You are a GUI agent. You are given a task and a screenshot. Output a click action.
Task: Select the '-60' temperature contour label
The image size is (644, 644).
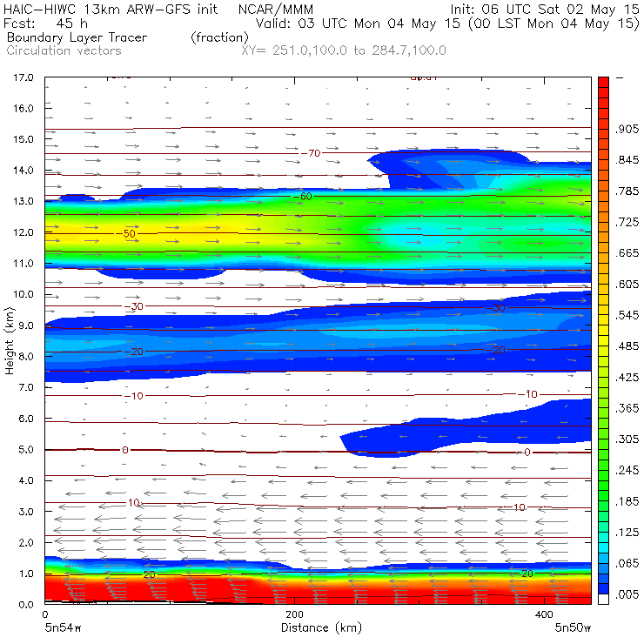[303, 197]
